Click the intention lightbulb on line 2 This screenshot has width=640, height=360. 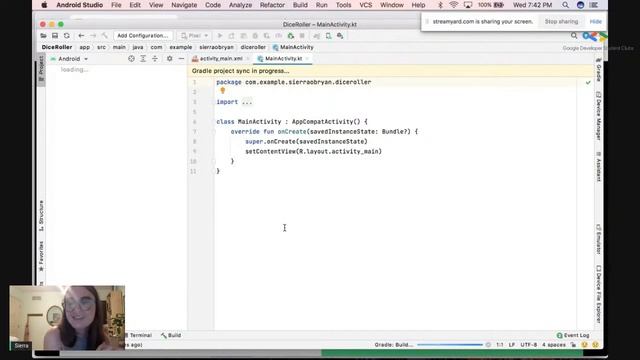click(x=223, y=91)
